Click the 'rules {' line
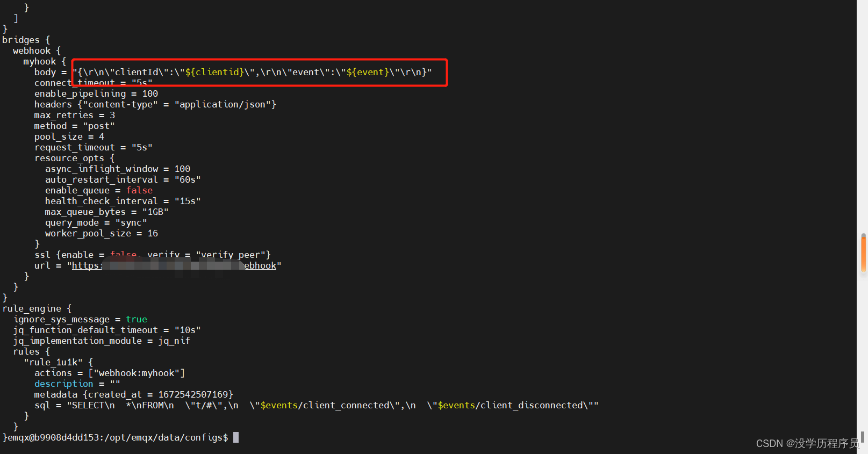 pyautogui.click(x=32, y=351)
